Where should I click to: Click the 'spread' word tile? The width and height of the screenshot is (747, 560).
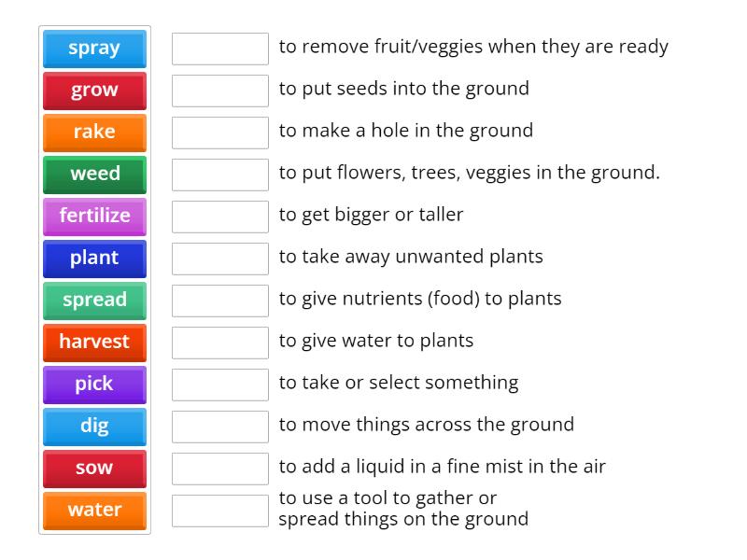click(x=93, y=301)
